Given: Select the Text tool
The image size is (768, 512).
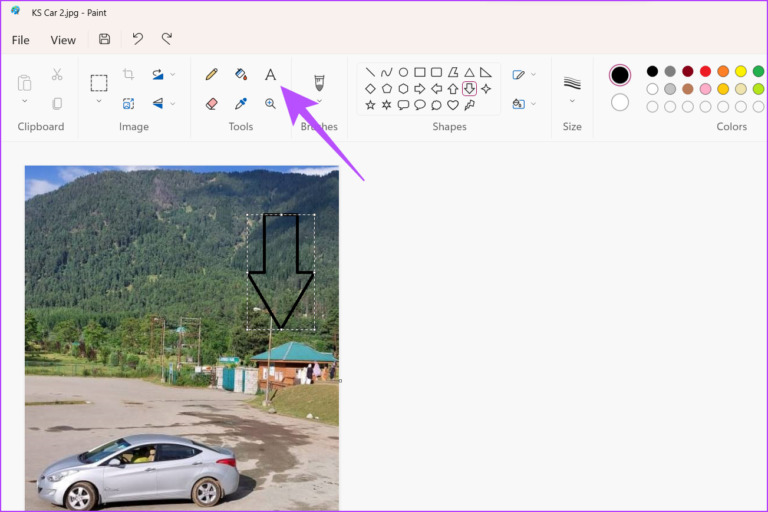Looking at the screenshot, I should 270,74.
